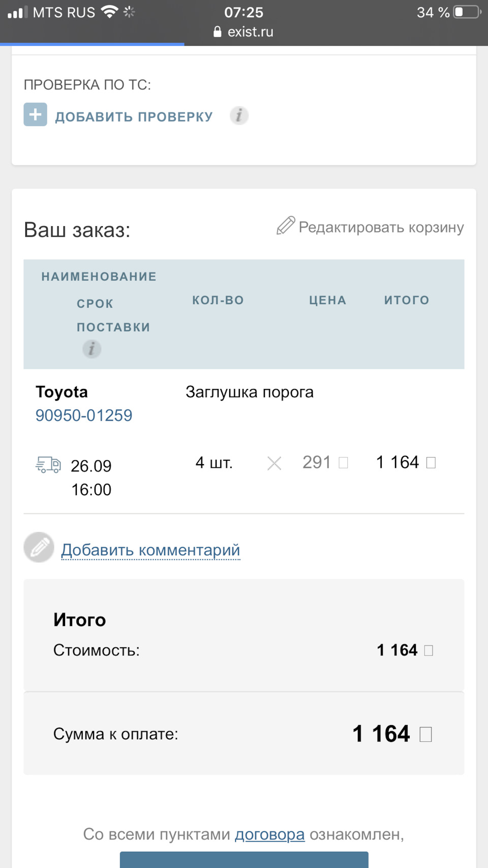Click Добавить комментарий link
Viewport: 488px width, 868px height.
click(150, 550)
